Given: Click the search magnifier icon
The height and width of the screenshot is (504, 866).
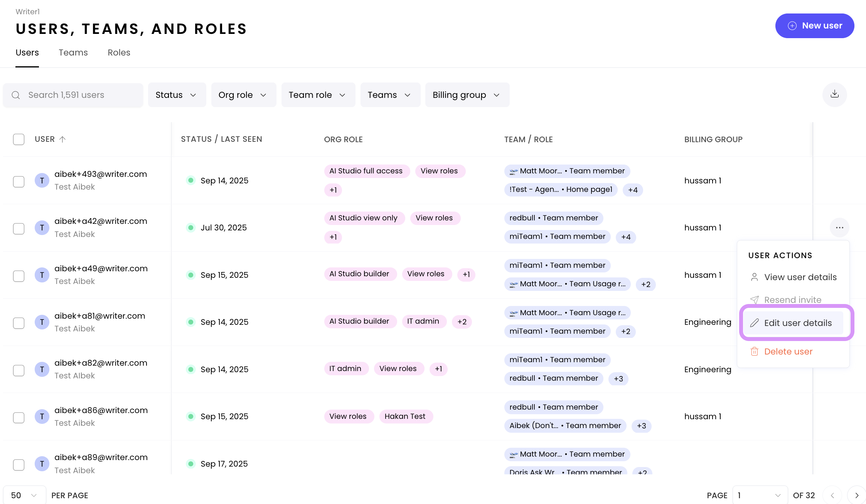Looking at the screenshot, I should tap(16, 95).
